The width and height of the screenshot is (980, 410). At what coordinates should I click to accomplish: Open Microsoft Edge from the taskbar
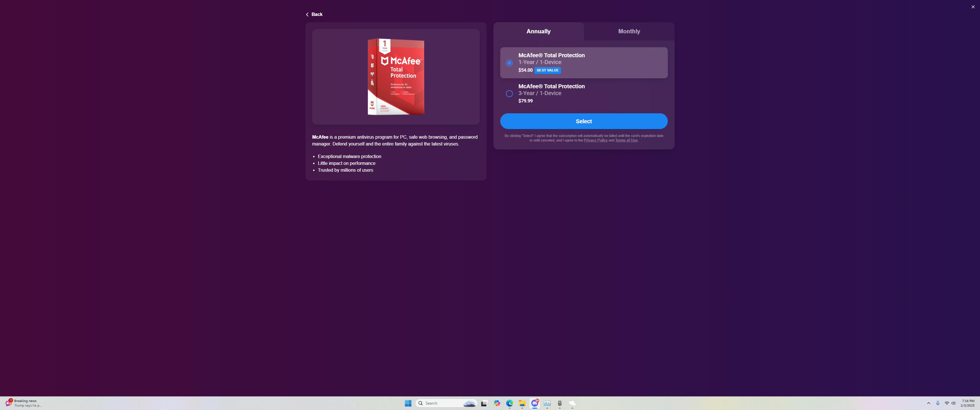(x=509, y=403)
